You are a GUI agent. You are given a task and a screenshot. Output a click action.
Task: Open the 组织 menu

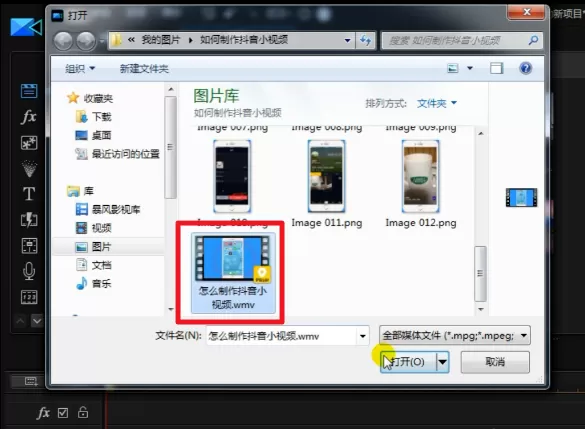click(x=80, y=69)
